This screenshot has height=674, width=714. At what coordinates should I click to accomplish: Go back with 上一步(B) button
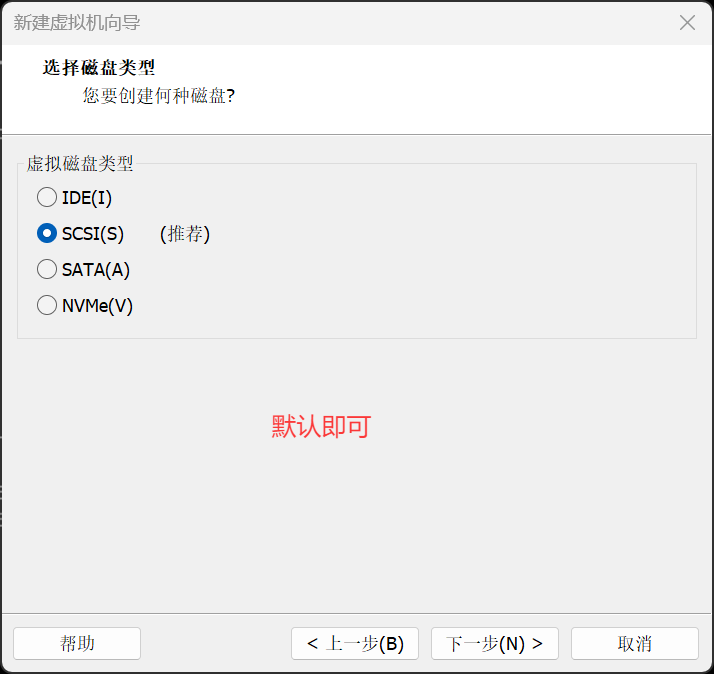click(355, 643)
